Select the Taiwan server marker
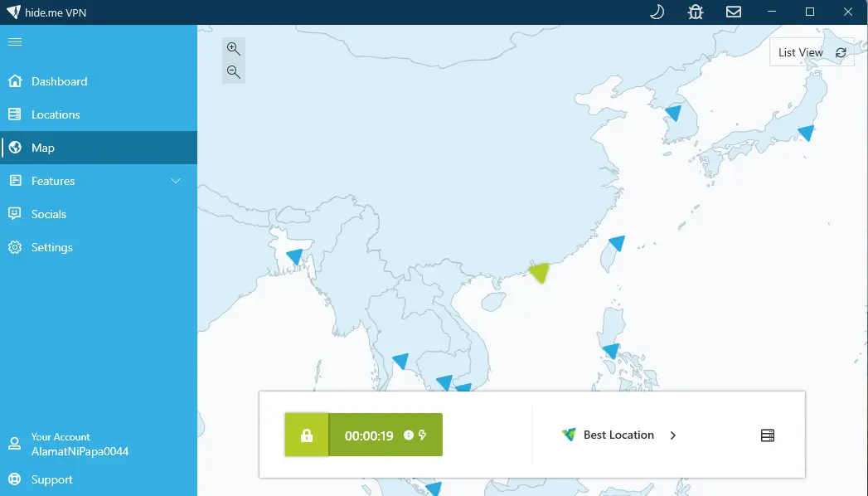 pos(618,243)
